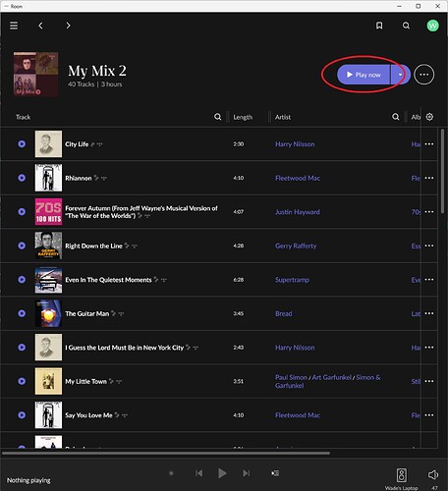Open the Gerry Rafferty artist link

[296, 245]
